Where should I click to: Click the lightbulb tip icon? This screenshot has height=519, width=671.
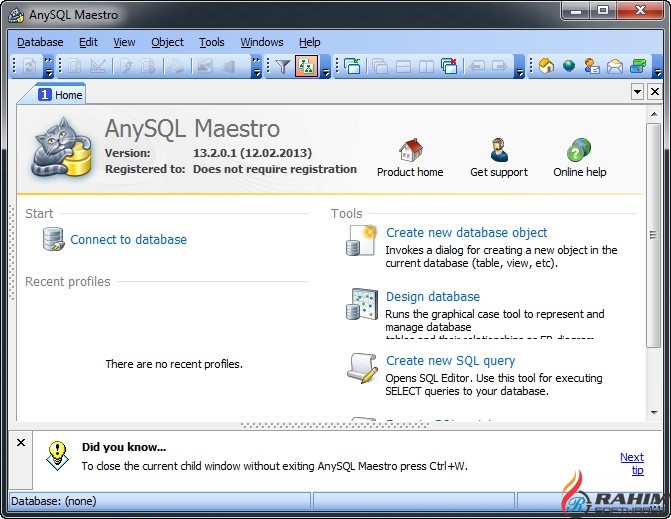(57, 456)
